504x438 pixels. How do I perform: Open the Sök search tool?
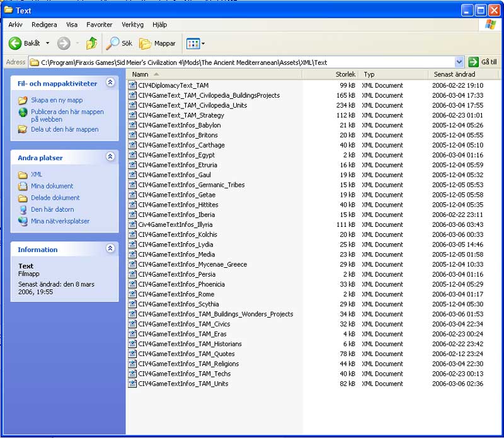click(x=119, y=43)
